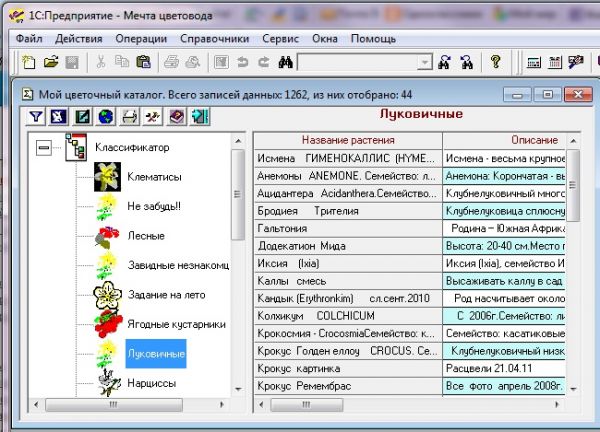
Task: Click the Help question mark icon
Action: click(x=496, y=62)
